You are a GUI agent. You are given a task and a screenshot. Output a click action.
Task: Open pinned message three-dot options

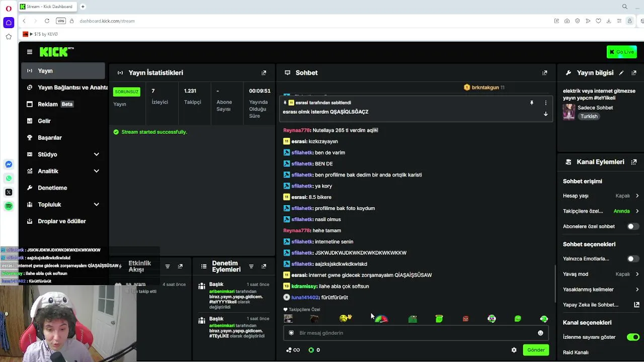coord(545,103)
